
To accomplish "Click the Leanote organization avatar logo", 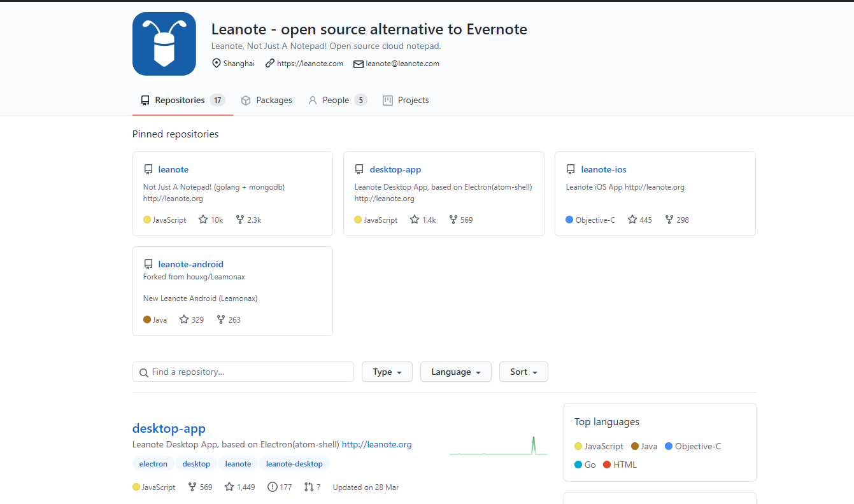I will (x=164, y=44).
